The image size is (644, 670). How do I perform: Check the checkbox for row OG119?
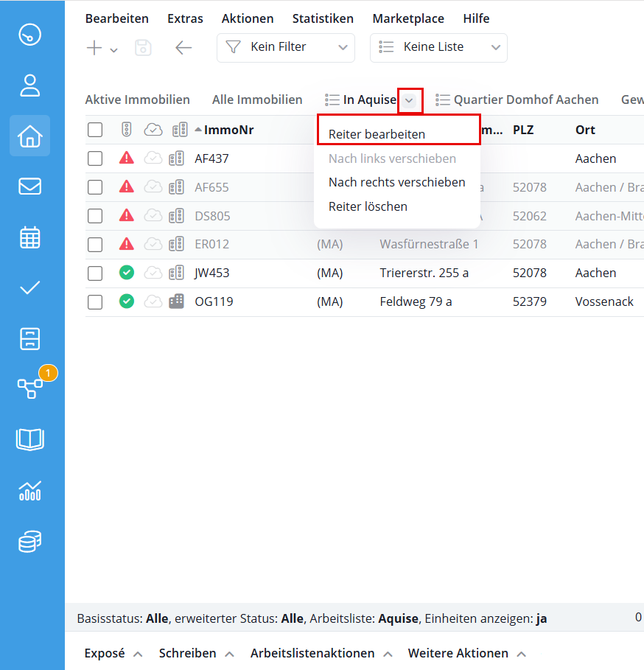click(95, 301)
